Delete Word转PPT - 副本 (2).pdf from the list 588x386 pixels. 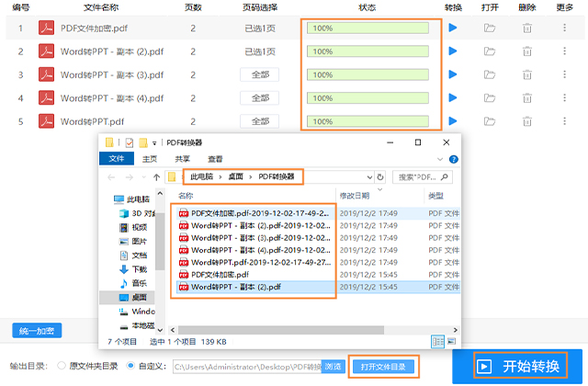click(527, 51)
